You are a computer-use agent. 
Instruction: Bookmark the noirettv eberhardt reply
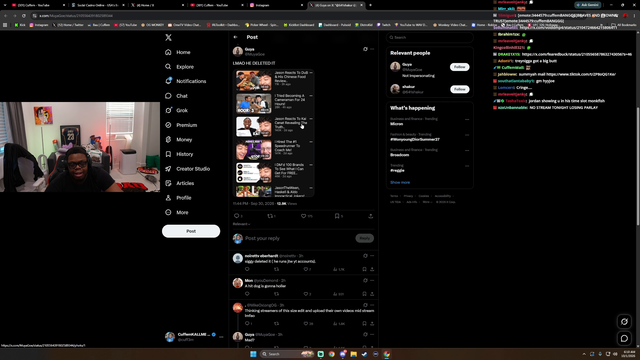(x=364, y=269)
